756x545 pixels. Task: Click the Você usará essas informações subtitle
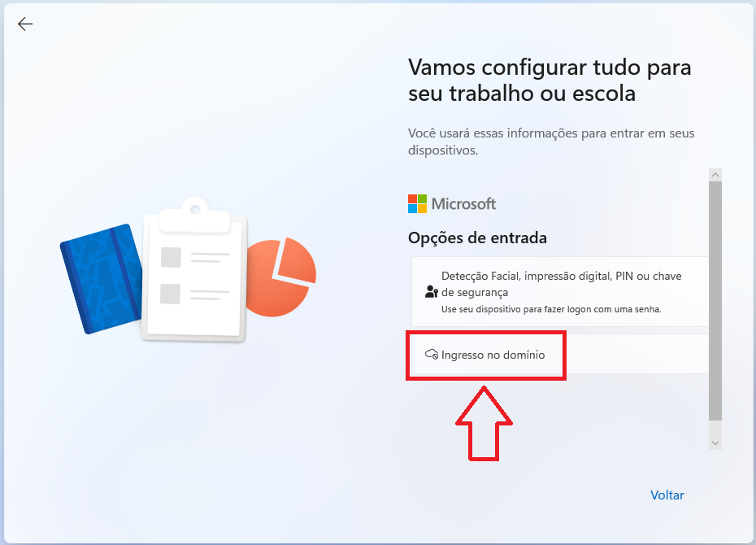551,142
